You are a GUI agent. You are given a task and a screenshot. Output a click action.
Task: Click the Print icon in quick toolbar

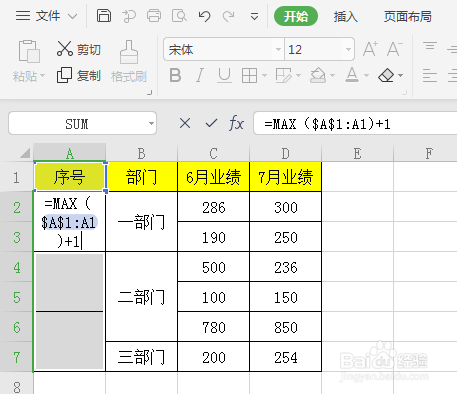pyautogui.click(x=154, y=16)
